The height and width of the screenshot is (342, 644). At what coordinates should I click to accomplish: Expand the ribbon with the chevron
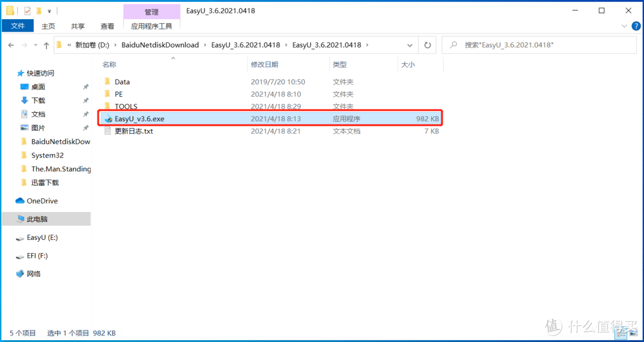[x=624, y=26]
